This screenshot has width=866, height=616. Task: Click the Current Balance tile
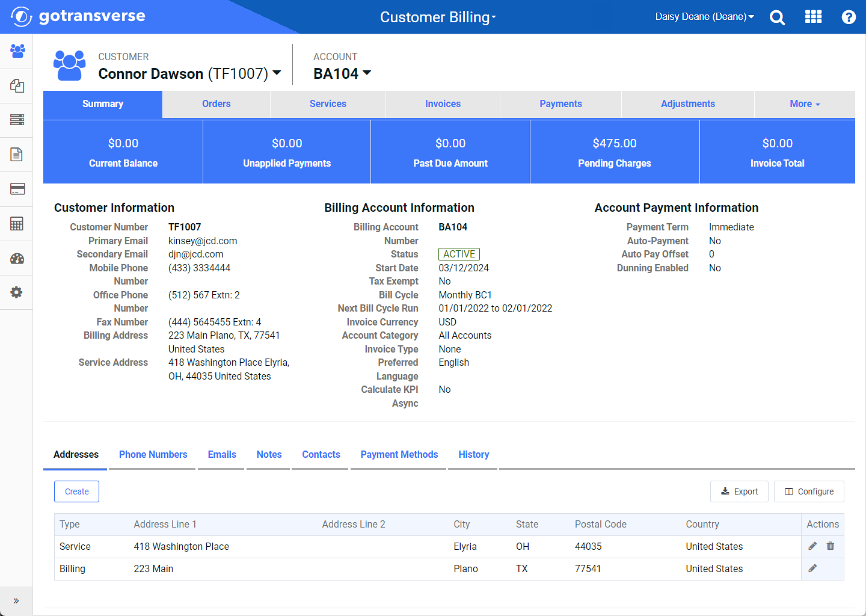pos(123,152)
